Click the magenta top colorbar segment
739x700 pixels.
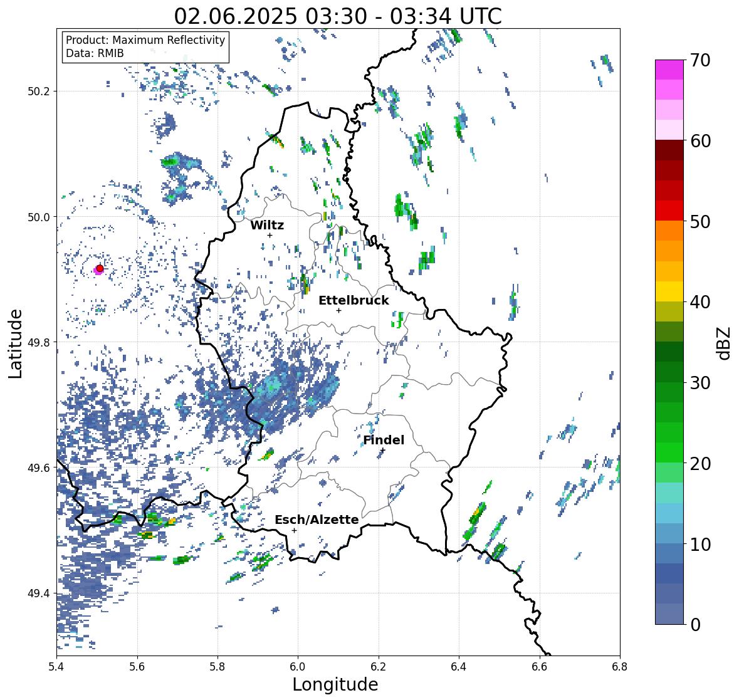click(669, 70)
